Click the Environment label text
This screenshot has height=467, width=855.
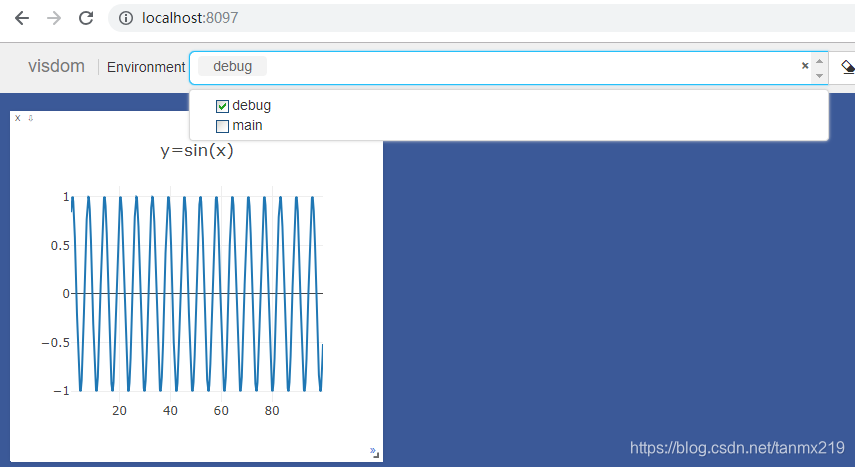tap(146, 67)
